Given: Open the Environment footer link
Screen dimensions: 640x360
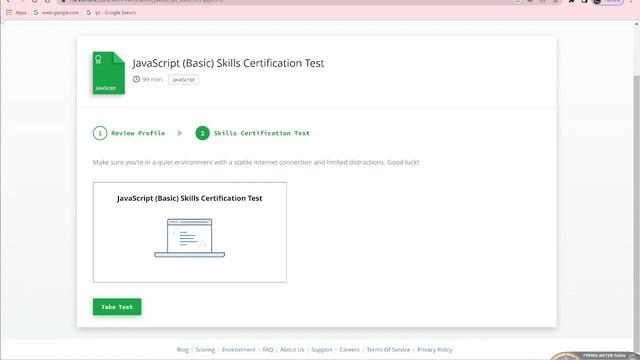Looking at the screenshot, I should pos(239,350).
